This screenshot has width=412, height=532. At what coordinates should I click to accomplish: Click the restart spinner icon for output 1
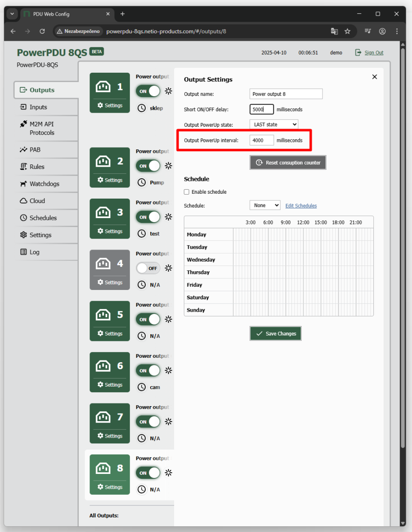(168, 91)
